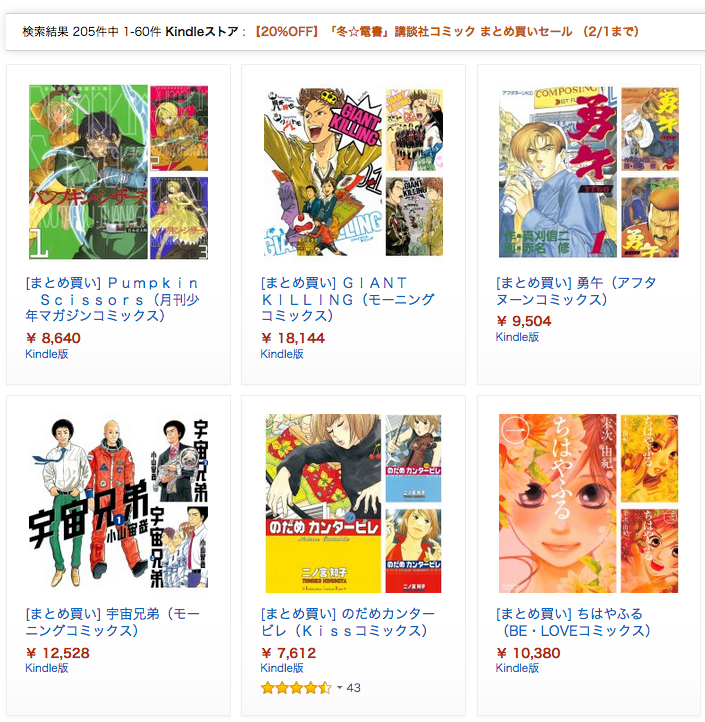Click the ¥ 18,144 price for GIANT KILLING

pyautogui.click(x=293, y=338)
